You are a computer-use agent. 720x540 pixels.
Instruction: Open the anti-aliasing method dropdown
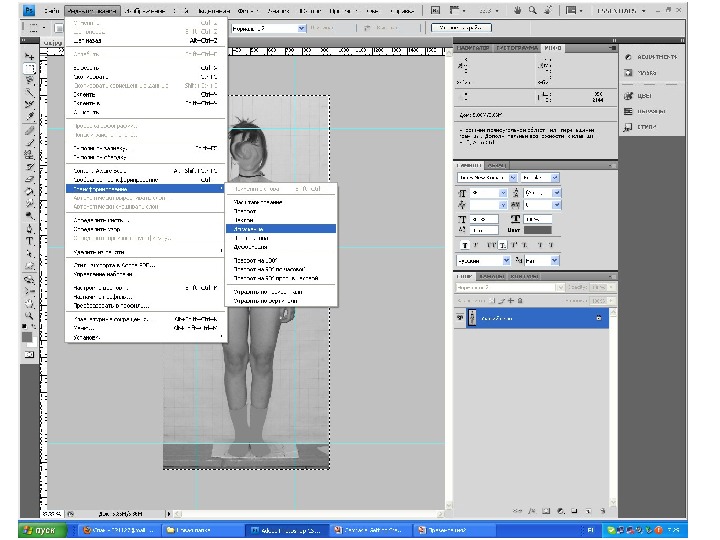point(542,261)
